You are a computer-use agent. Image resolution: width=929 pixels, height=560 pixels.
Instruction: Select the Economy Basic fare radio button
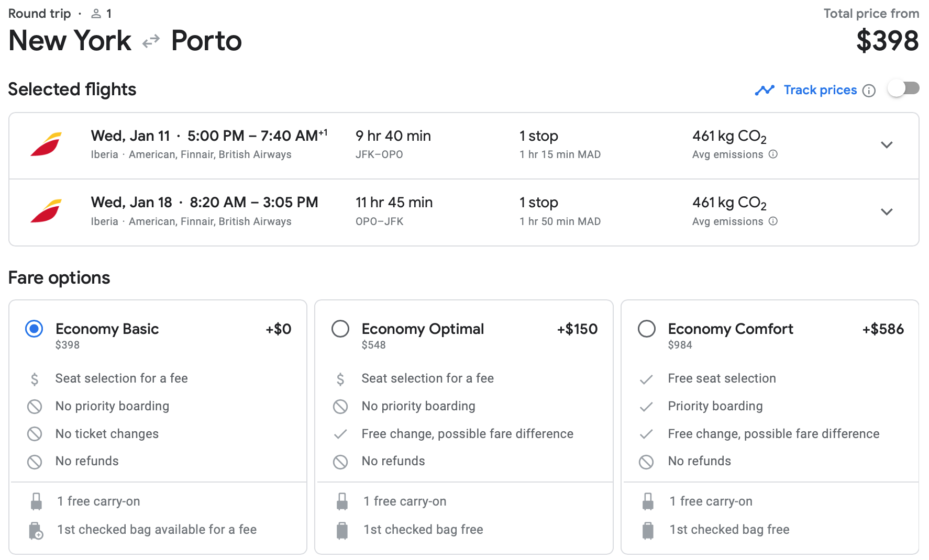coord(35,329)
